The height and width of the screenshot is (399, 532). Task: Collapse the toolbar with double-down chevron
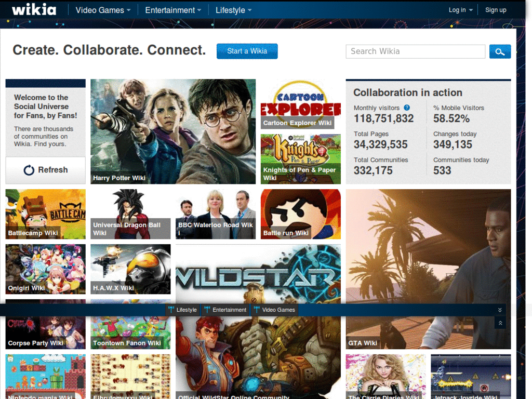tap(500, 310)
